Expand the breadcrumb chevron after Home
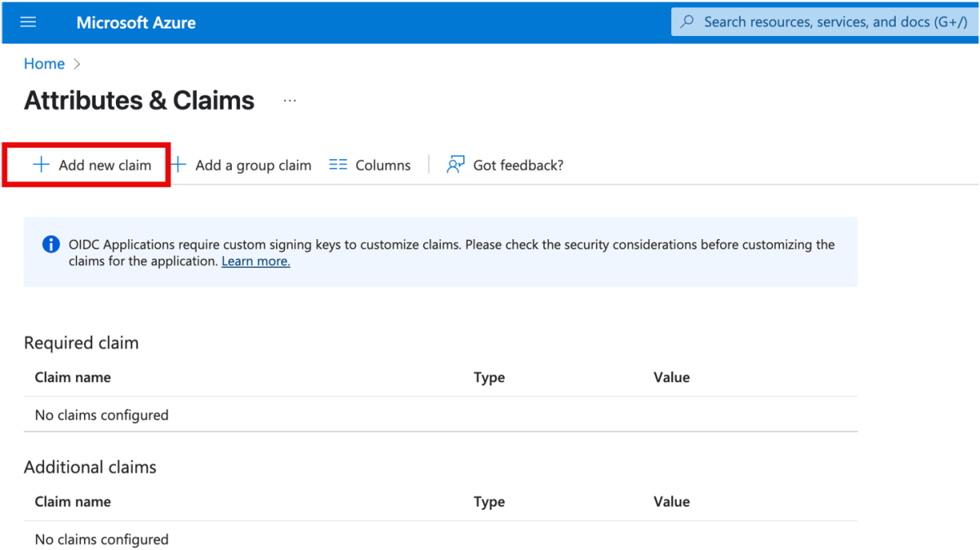This screenshot has width=980, height=550. [x=78, y=64]
